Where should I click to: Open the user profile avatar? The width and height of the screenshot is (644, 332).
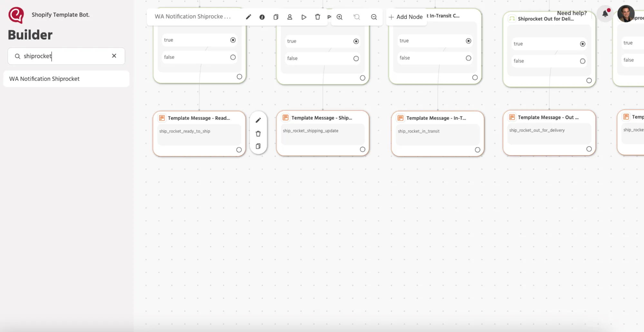626,14
